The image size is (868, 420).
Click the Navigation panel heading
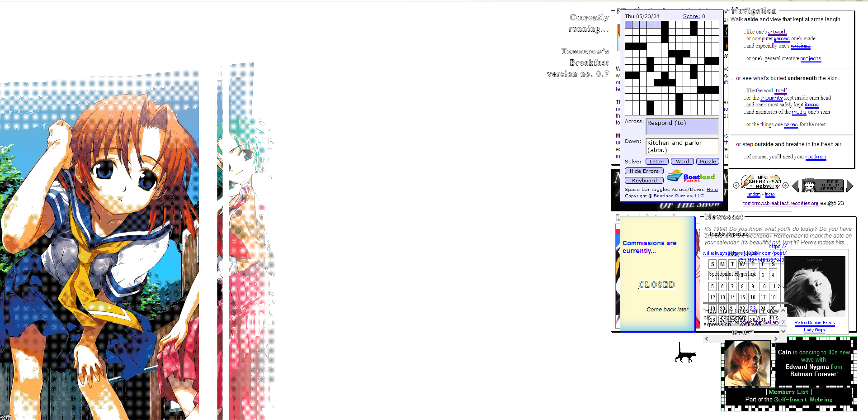(x=754, y=10)
